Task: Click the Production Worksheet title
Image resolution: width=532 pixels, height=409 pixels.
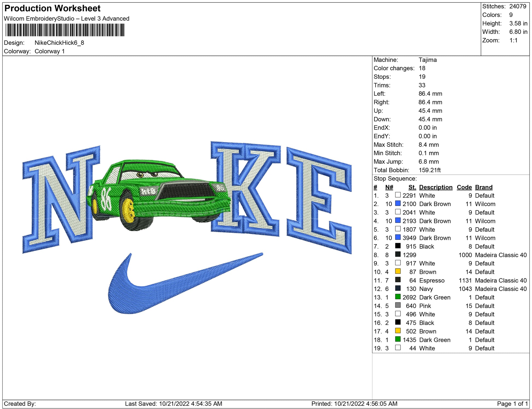Action: click(52, 8)
